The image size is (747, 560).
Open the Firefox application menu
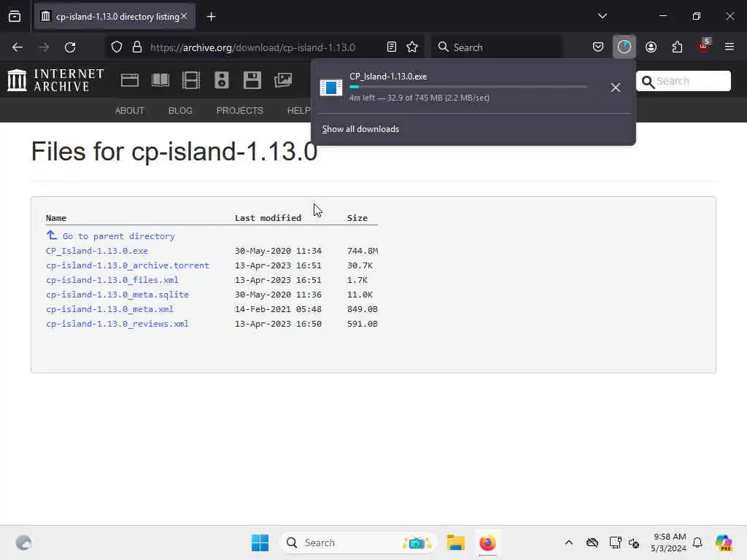click(x=729, y=47)
